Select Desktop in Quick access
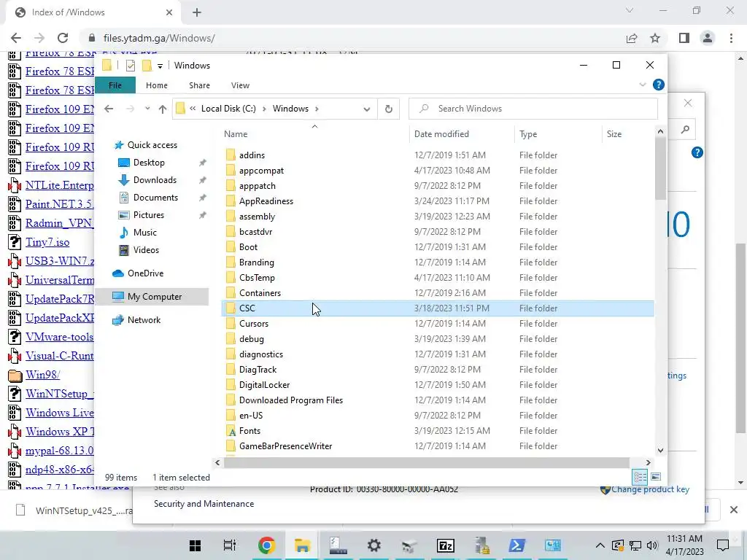 pos(149,163)
